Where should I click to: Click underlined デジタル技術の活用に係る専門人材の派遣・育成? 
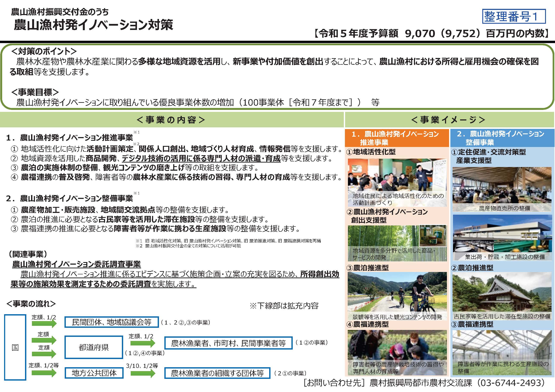click(x=201, y=158)
